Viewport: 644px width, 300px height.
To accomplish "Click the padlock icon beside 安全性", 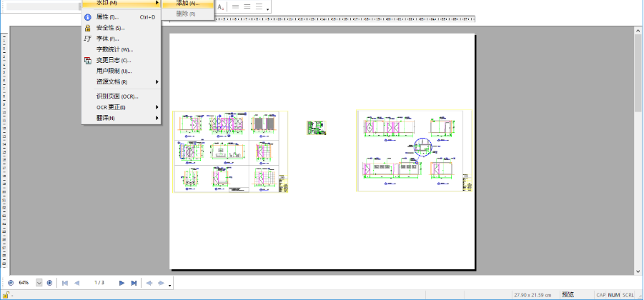I will pyautogui.click(x=87, y=28).
